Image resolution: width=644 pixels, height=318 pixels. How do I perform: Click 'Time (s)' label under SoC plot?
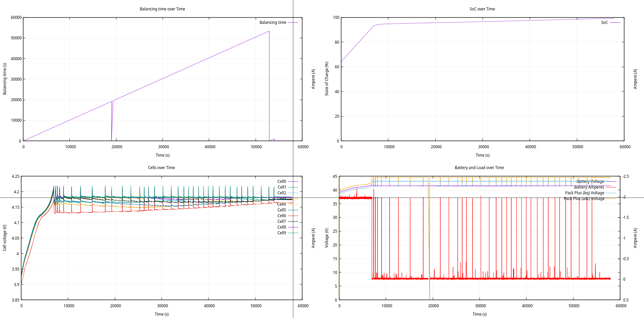483,155
